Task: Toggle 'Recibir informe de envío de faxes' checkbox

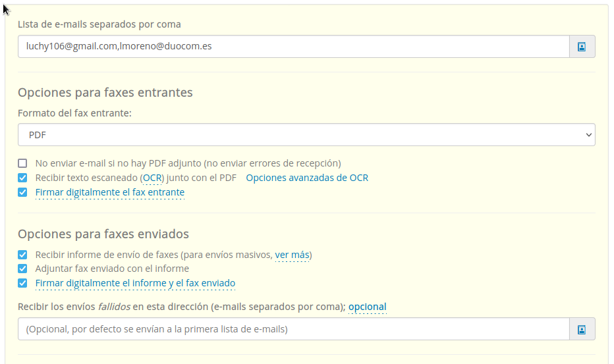Action: tap(23, 255)
